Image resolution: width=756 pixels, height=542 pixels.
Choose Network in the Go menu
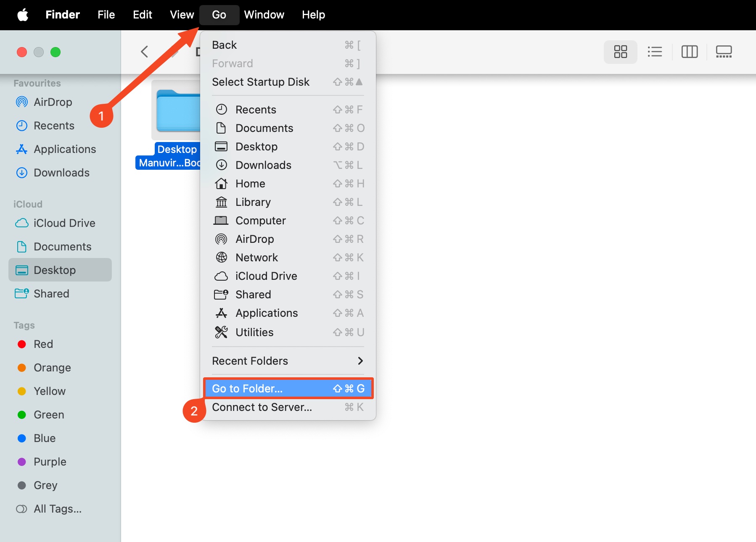tap(288, 258)
